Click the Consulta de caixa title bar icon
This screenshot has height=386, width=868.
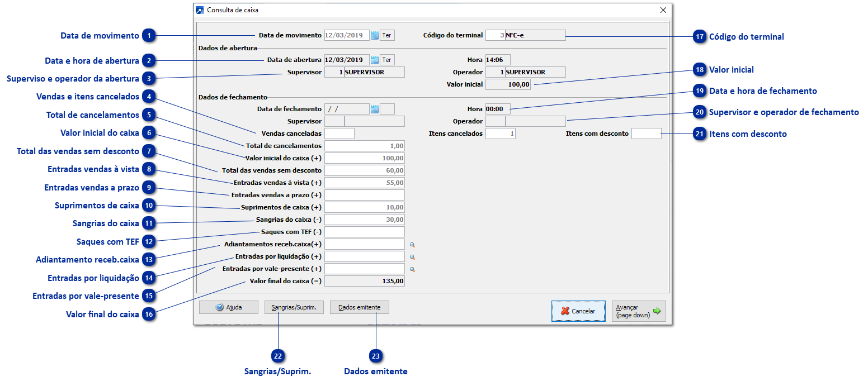[200, 10]
